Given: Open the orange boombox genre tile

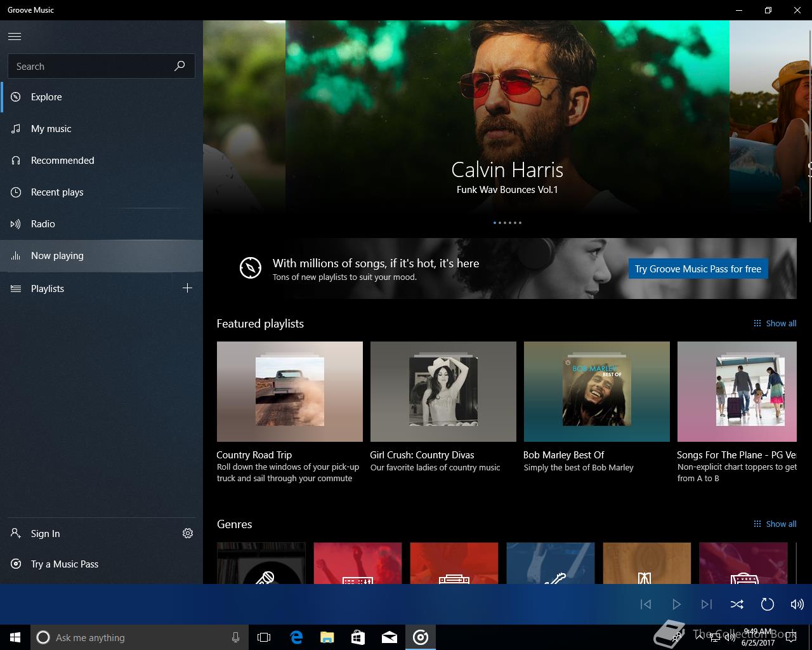Looking at the screenshot, I should tap(454, 563).
